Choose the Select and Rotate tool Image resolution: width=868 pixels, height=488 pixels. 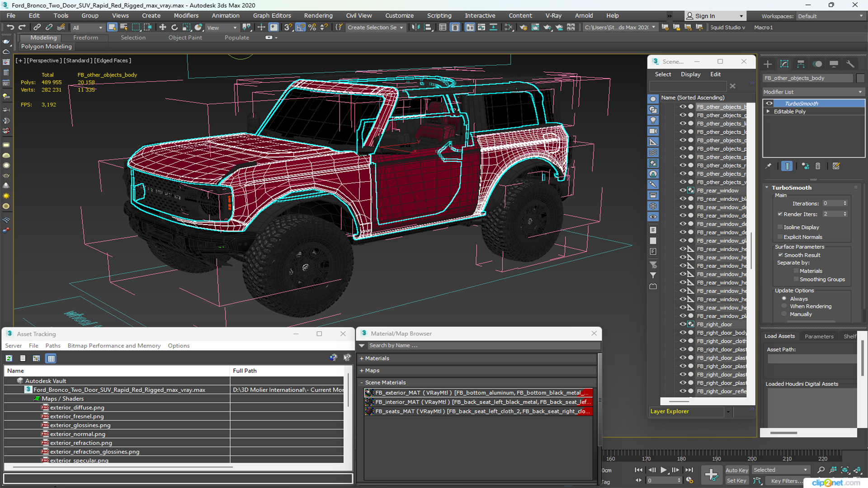pyautogui.click(x=175, y=28)
